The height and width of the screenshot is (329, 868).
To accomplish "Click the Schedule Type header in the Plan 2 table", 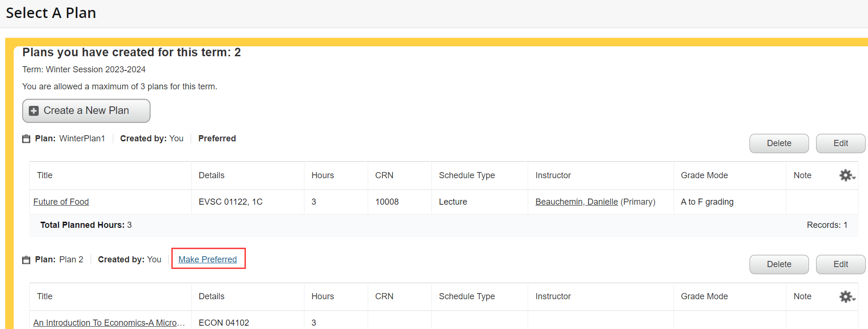I will click(x=466, y=296).
